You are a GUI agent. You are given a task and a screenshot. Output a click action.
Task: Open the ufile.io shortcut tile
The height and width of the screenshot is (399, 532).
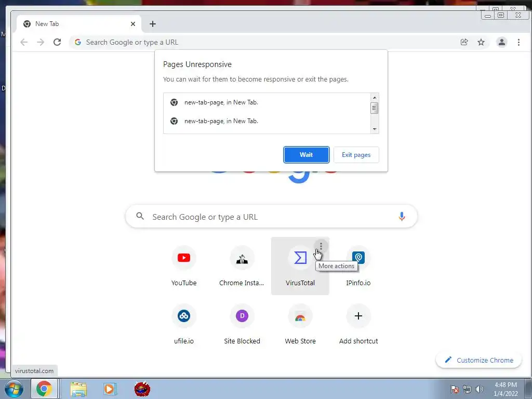pos(183,324)
